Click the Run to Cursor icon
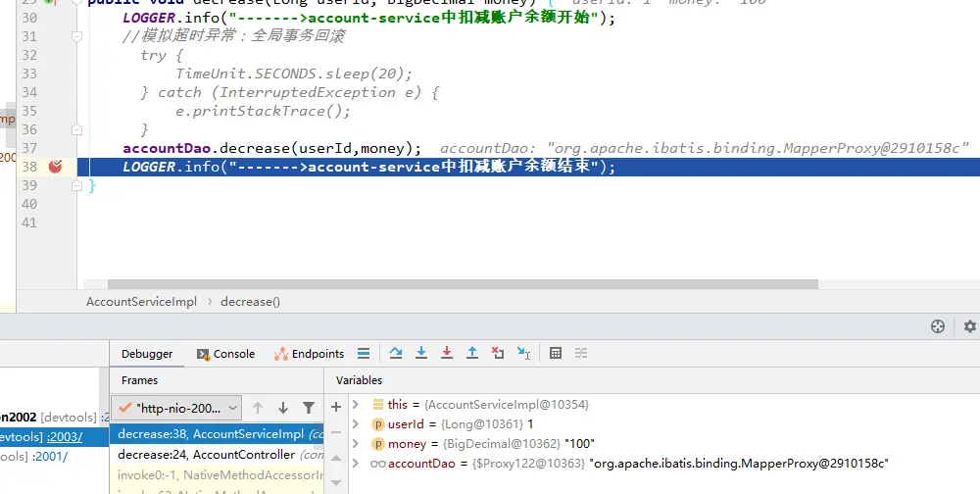The height and width of the screenshot is (494, 980). 523,353
